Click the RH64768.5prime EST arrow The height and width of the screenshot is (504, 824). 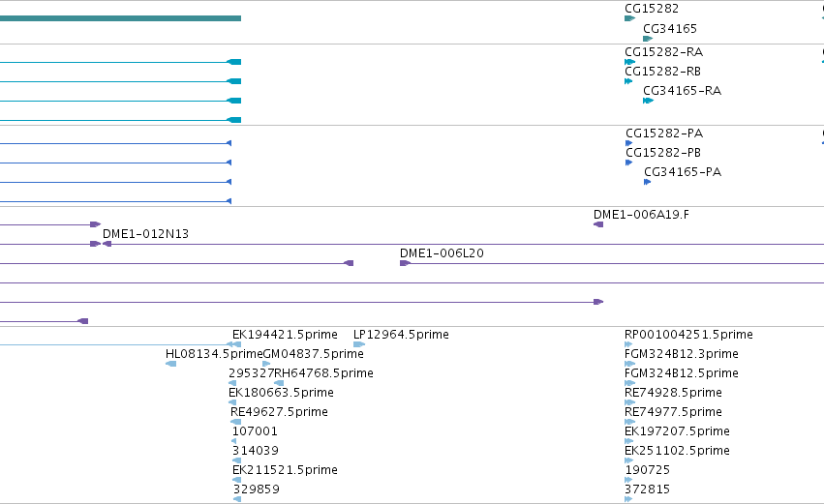[x=279, y=383]
